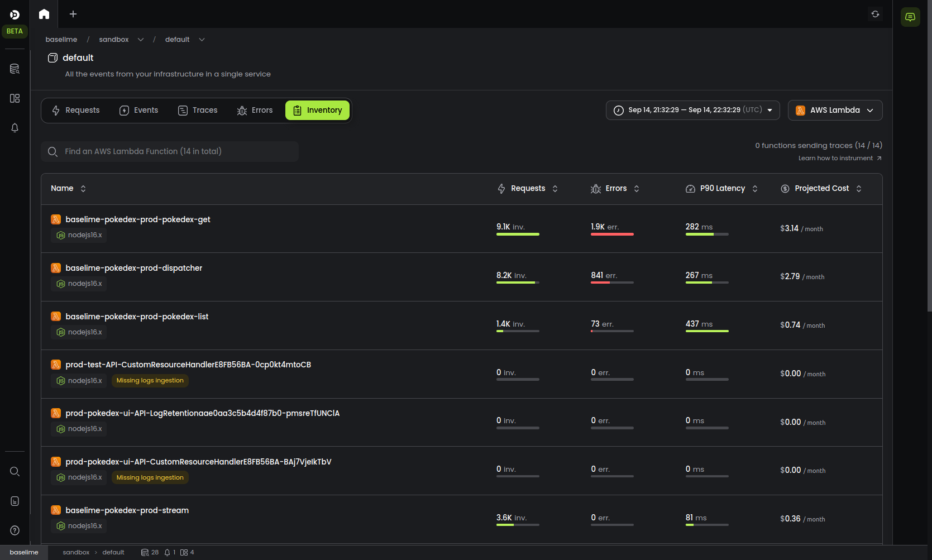The height and width of the screenshot is (560, 932).
Task: Click the default service cube icon
Action: click(53, 58)
